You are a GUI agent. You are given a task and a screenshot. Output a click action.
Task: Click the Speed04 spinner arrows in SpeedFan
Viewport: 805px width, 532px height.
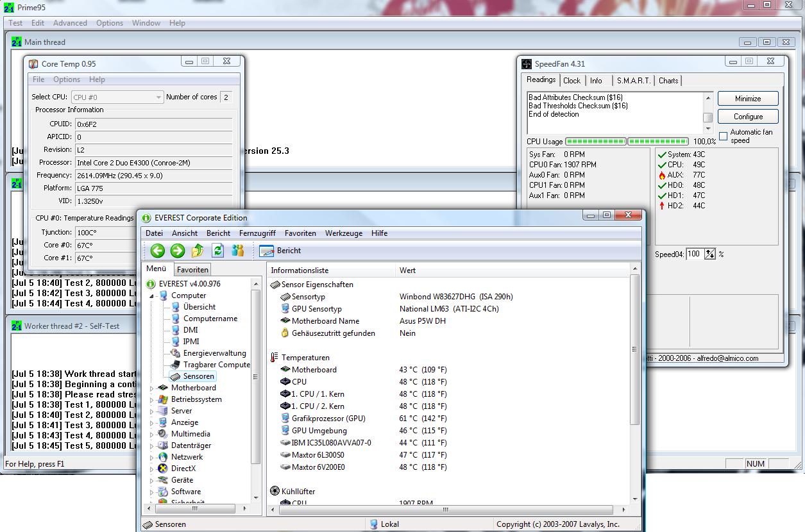(x=710, y=254)
